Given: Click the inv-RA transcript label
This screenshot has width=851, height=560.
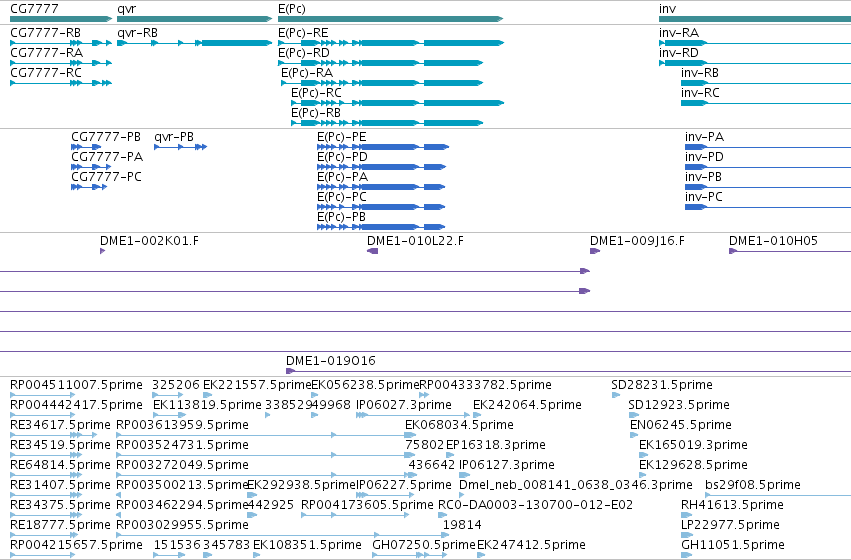Looking at the screenshot, I should pyautogui.click(x=679, y=33).
